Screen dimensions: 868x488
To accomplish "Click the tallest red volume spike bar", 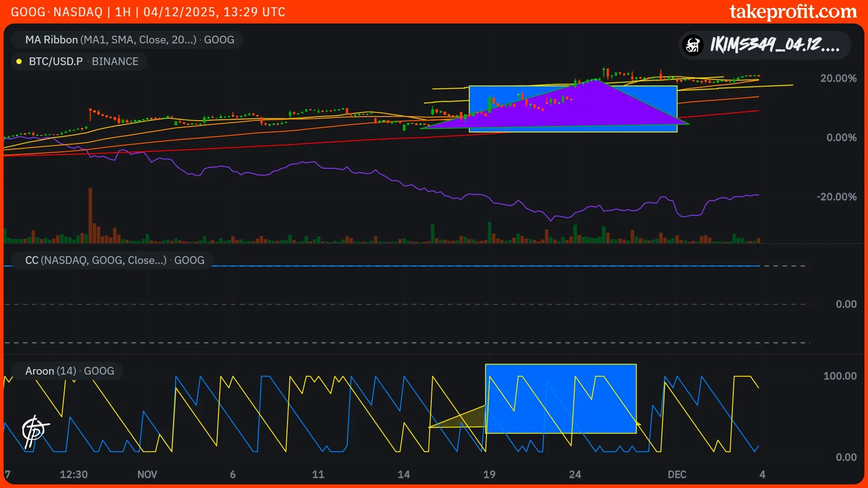I will [90, 215].
